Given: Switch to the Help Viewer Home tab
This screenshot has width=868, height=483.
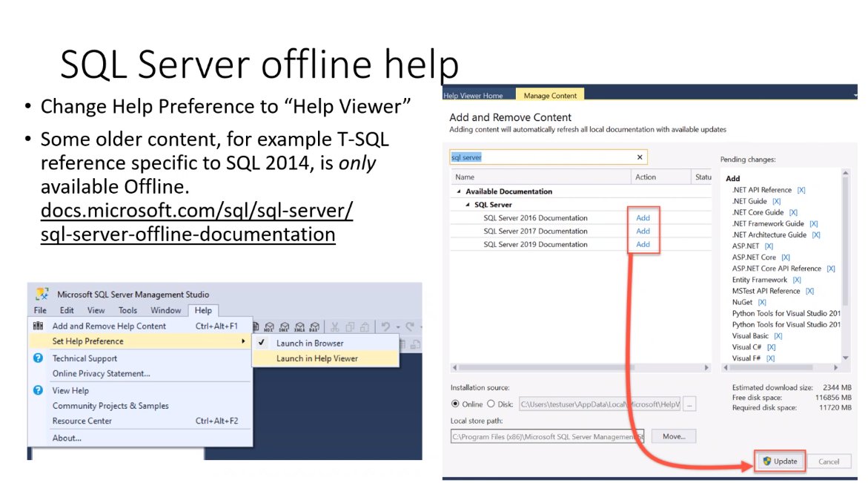Looking at the screenshot, I should click(x=474, y=95).
